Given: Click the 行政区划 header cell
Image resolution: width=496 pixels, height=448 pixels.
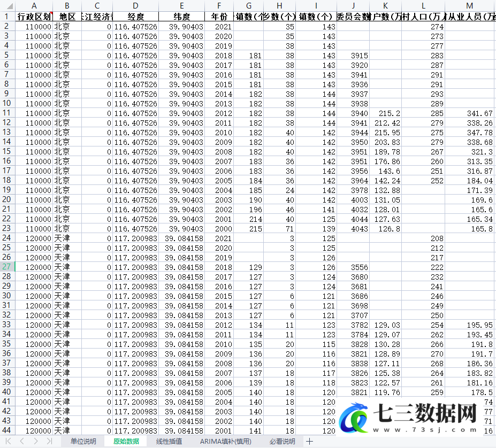Looking at the screenshot, I should click(34, 17).
